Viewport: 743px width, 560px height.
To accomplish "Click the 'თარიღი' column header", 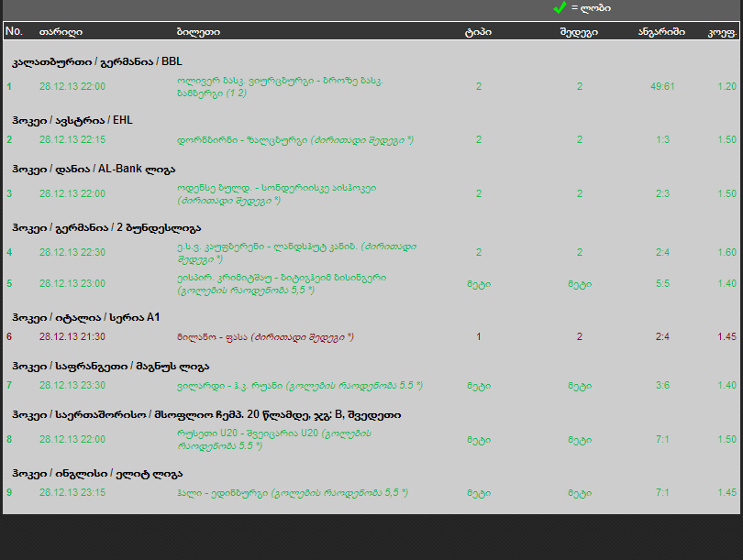I will 61,32.
